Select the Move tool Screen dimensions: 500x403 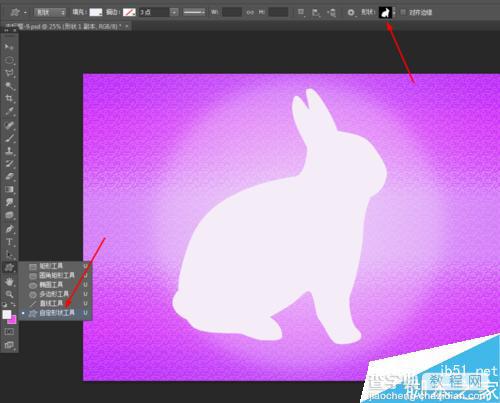click(9, 47)
